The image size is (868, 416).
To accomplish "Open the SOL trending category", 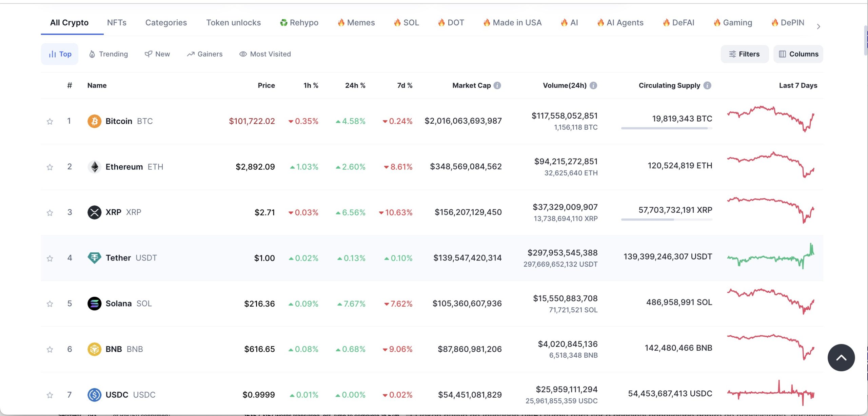I will 406,23.
